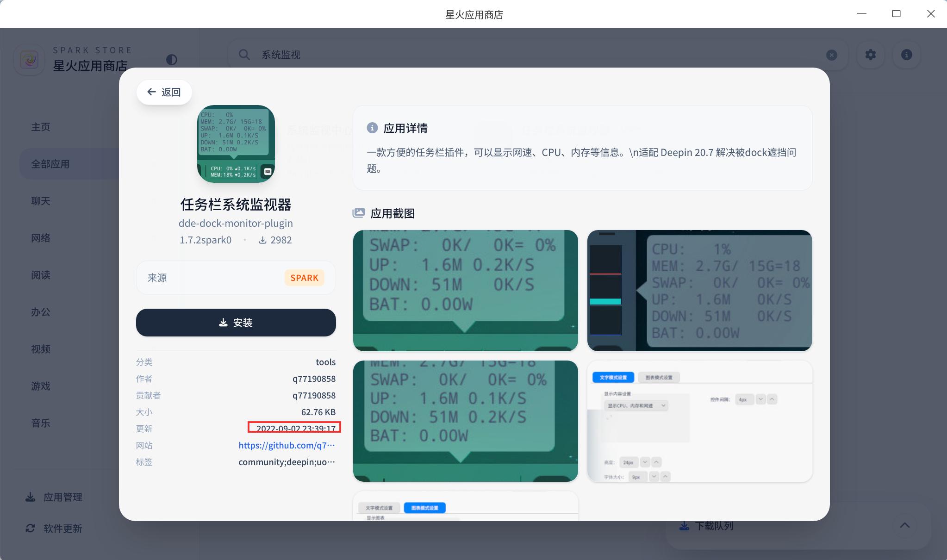Viewport: 947px width, 560px height.
Task: Click the category value tools
Action: click(326, 362)
